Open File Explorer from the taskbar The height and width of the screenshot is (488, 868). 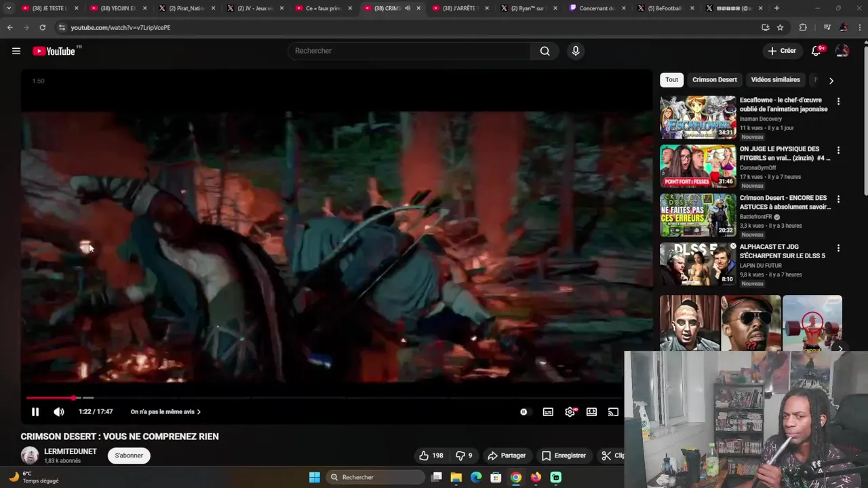(456, 477)
